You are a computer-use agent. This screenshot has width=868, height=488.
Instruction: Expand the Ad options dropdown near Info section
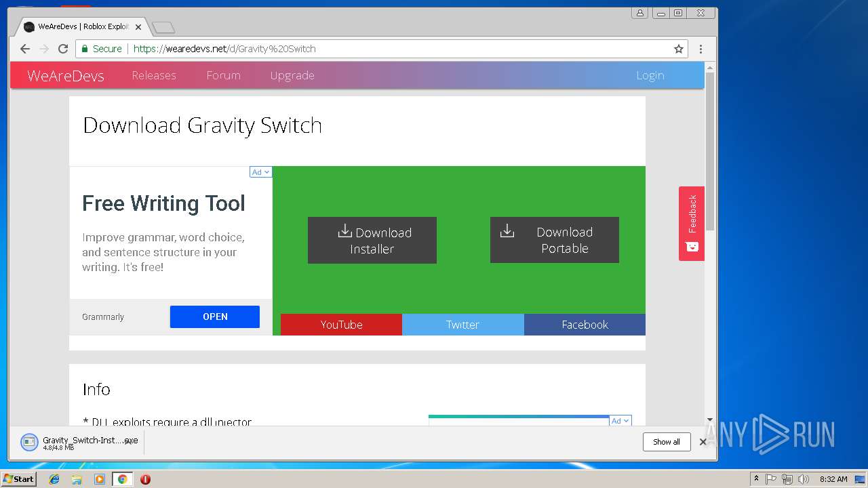click(x=620, y=421)
